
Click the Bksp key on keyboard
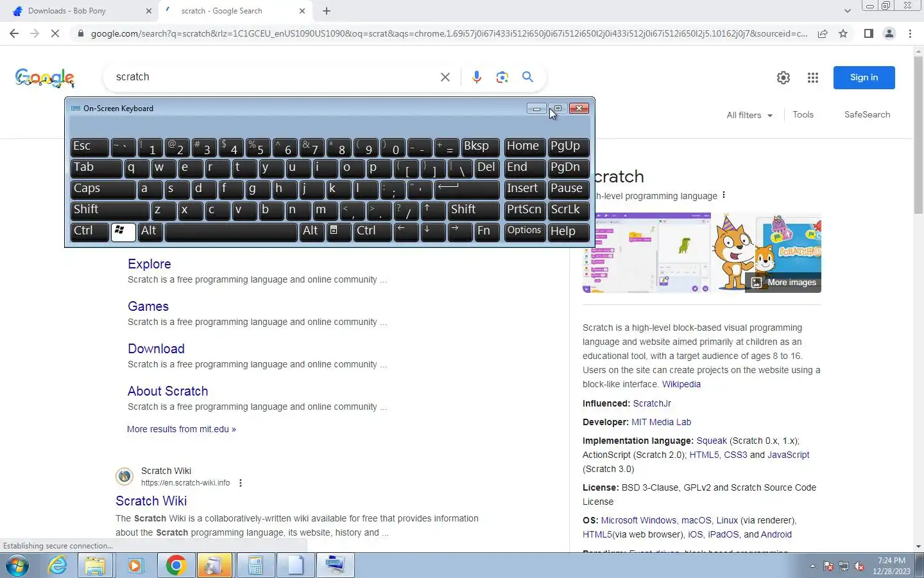(479, 146)
